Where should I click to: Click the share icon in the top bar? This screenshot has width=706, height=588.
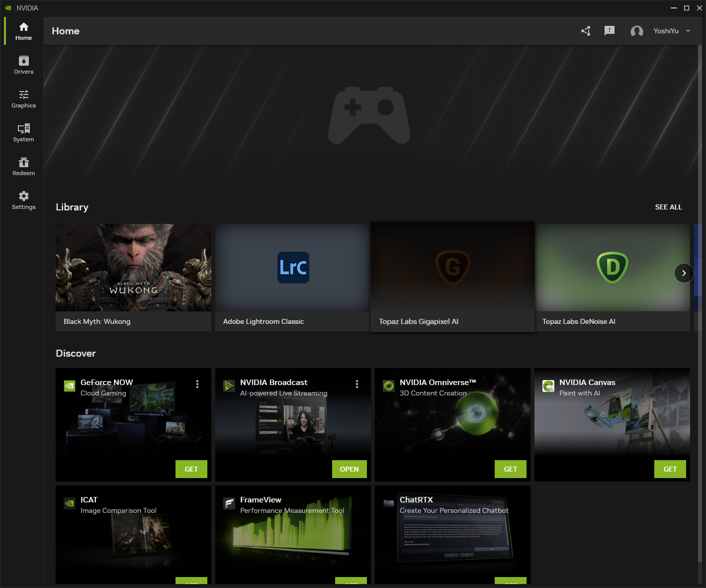(586, 31)
